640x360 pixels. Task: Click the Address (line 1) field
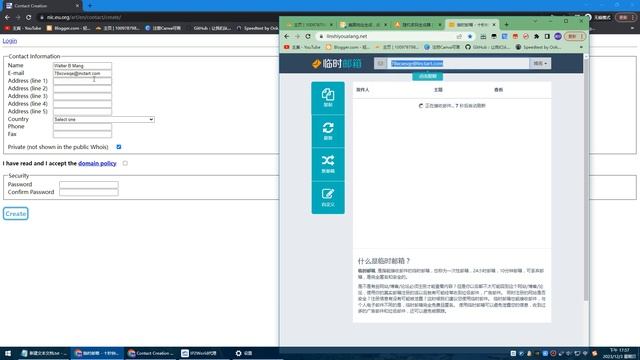[x=82, y=81]
